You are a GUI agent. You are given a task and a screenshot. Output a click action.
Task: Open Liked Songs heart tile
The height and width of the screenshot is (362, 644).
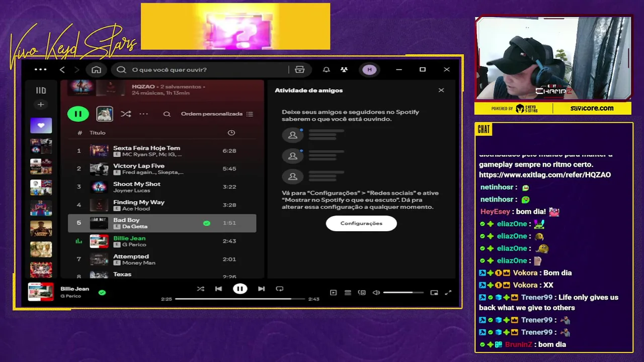[x=41, y=126]
